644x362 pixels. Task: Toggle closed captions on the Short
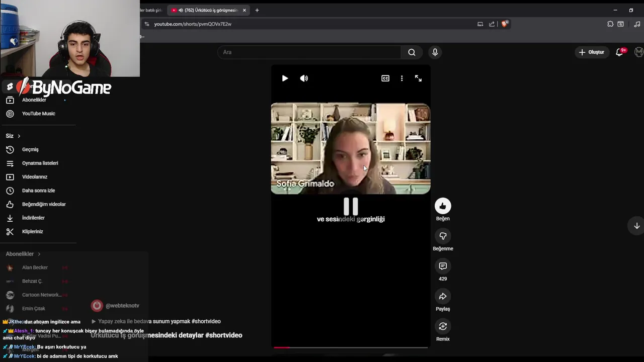click(x=385, y=78)
